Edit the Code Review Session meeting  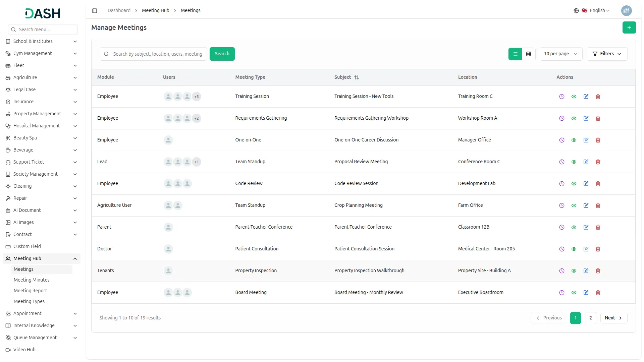(586, 184)
